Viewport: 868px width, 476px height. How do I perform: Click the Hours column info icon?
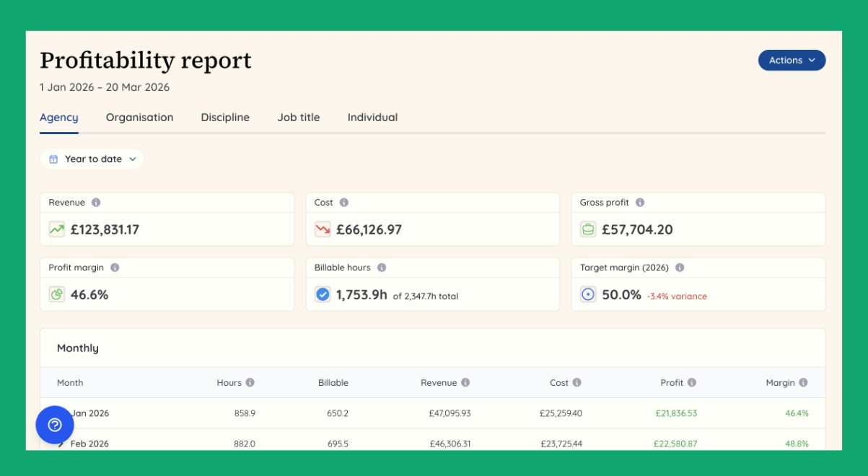tap(250, 382)
